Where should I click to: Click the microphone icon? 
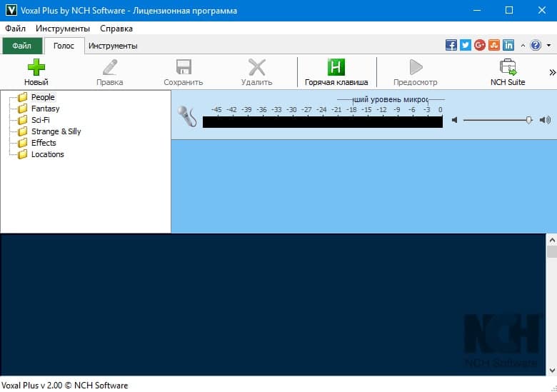click(x=187, y=116)
